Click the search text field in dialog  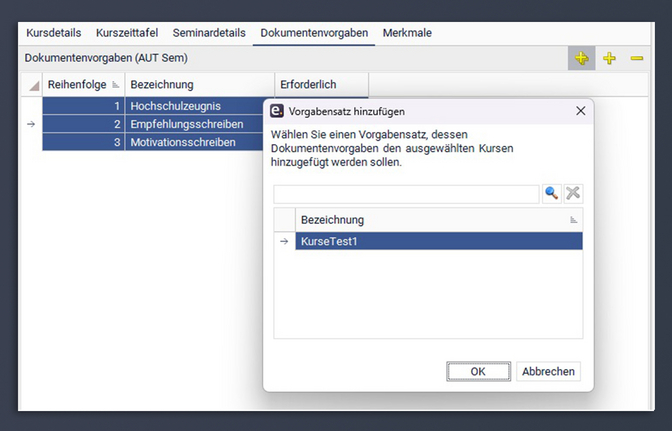[x=405, y=194]
